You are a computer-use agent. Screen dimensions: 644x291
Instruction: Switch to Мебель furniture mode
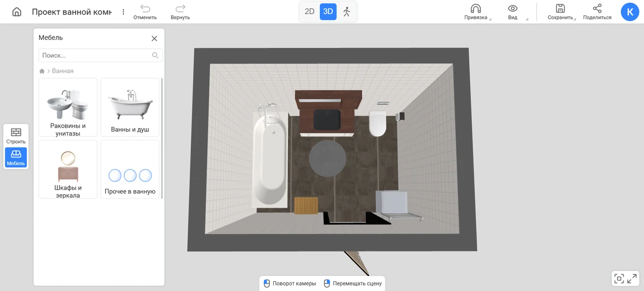tap(16, 158)
